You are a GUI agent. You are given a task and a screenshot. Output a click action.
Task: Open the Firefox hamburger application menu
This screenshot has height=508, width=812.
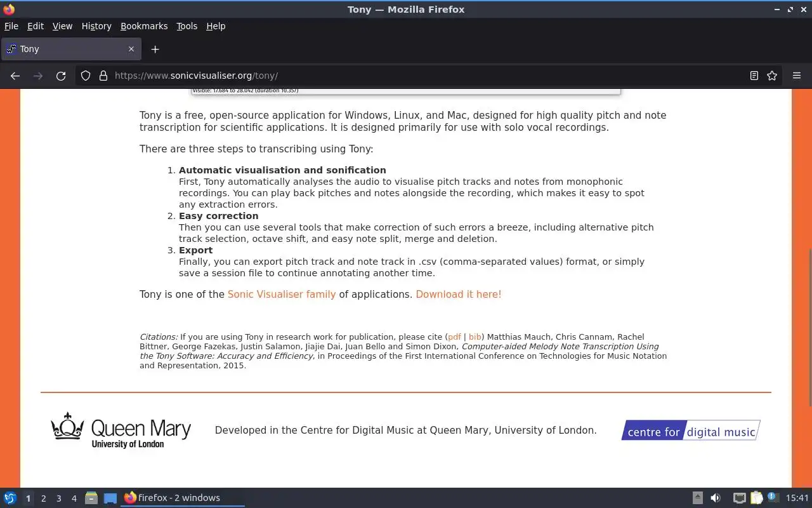[x=797, y=76]
